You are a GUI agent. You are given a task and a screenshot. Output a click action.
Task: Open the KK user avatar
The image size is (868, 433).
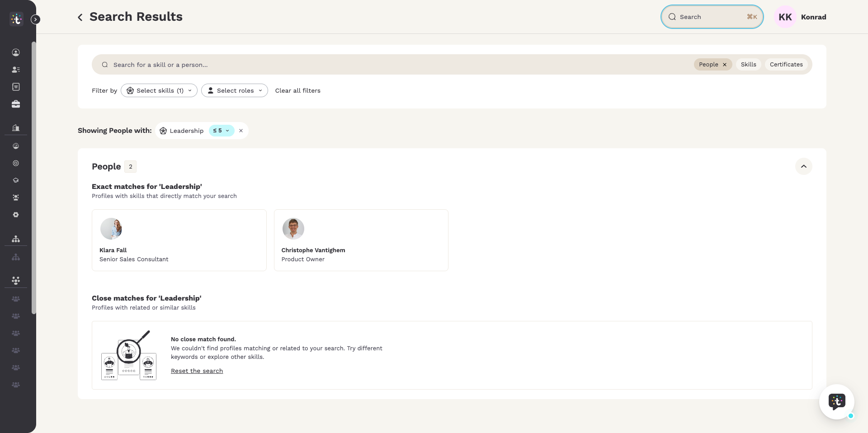coord(785,17)
